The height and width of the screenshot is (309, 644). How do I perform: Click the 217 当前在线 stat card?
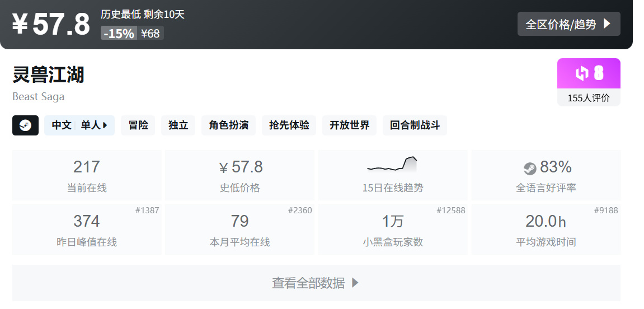pos(87,175)
